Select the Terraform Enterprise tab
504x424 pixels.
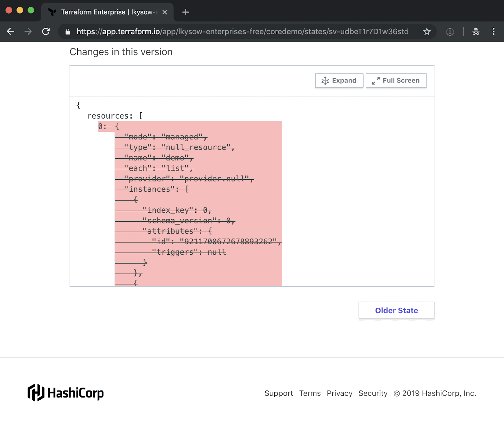coord(104,12)
